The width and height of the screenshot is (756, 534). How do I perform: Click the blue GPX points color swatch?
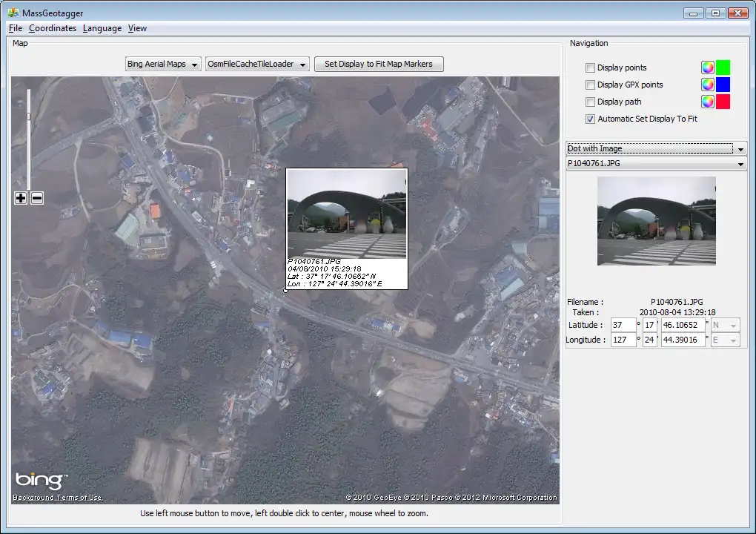(x=723, y=85)
